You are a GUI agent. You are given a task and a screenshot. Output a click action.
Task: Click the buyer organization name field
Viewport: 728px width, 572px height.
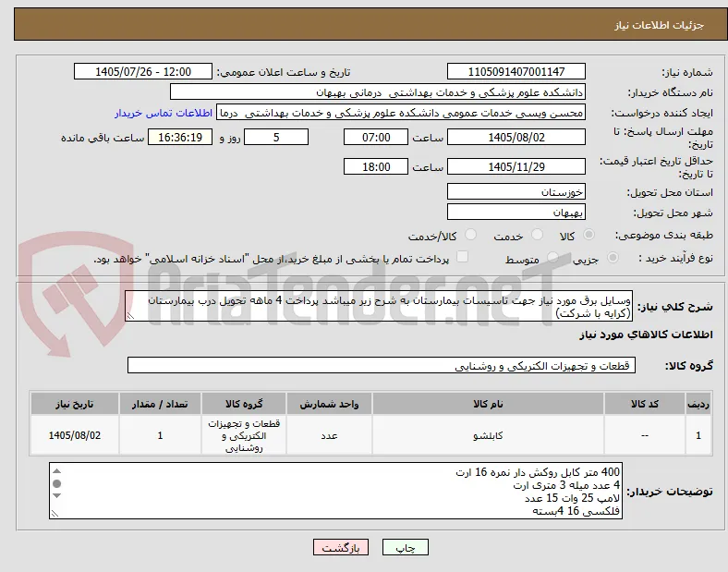pyautogui.click(x=378, y=91)
